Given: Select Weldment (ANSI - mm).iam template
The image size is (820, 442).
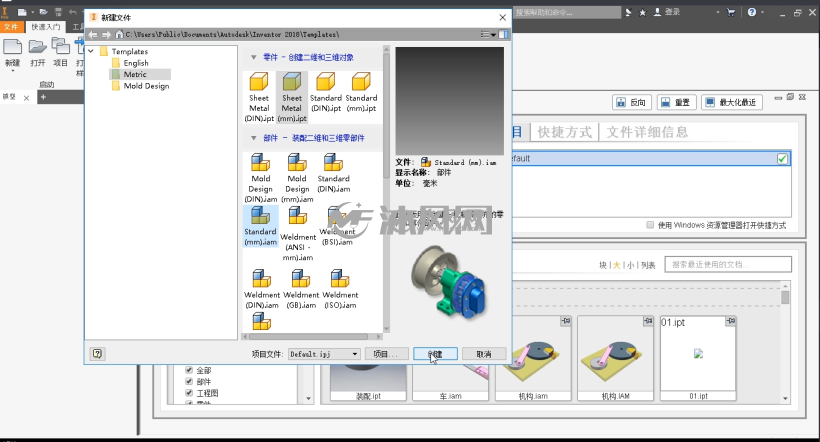Looking at the screenshot, I should [298, 233].
